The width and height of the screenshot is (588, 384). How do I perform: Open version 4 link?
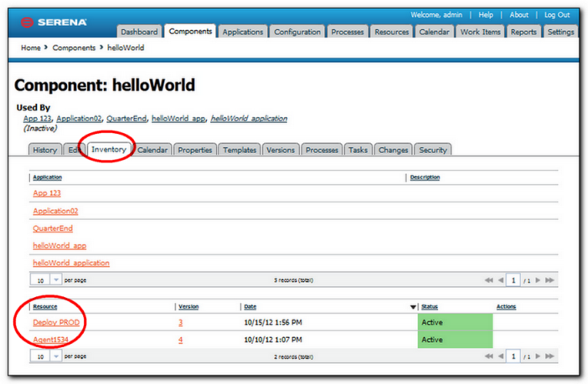coord(181,340)
